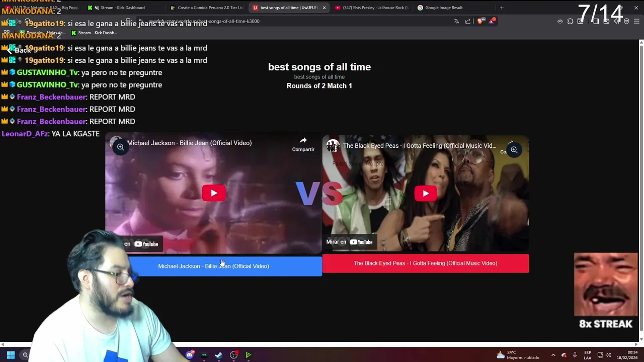The height and width of the screenshot is (362, 644).
Task: Switch to Elvis Presley - Jailhouse Rock tab
Action: pos(371,8)
